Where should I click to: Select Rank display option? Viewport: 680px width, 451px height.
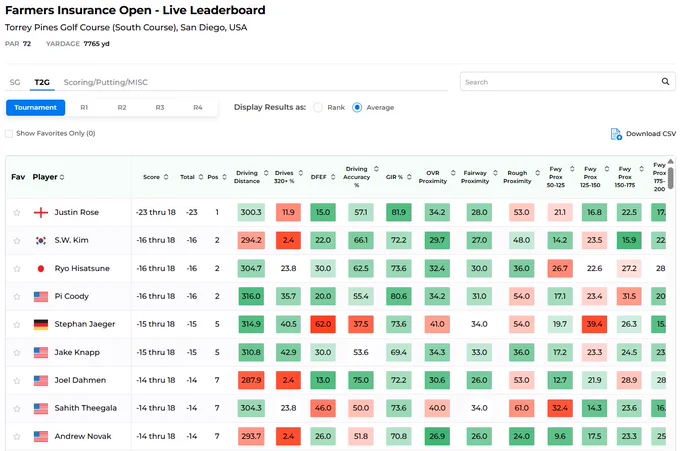coord(318,108)
